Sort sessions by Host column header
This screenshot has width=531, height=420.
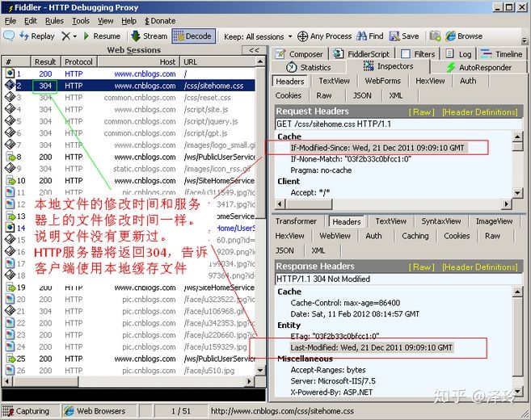click(x=138, y=62)
